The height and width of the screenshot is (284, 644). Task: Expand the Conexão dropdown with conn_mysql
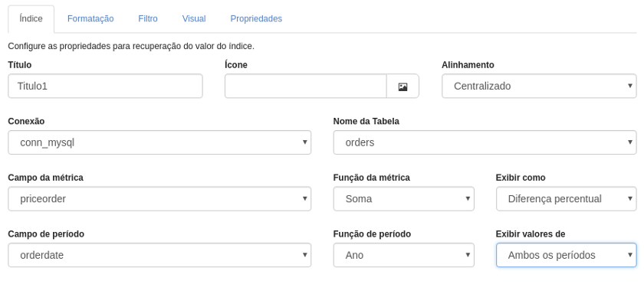[x=159, y=142]
